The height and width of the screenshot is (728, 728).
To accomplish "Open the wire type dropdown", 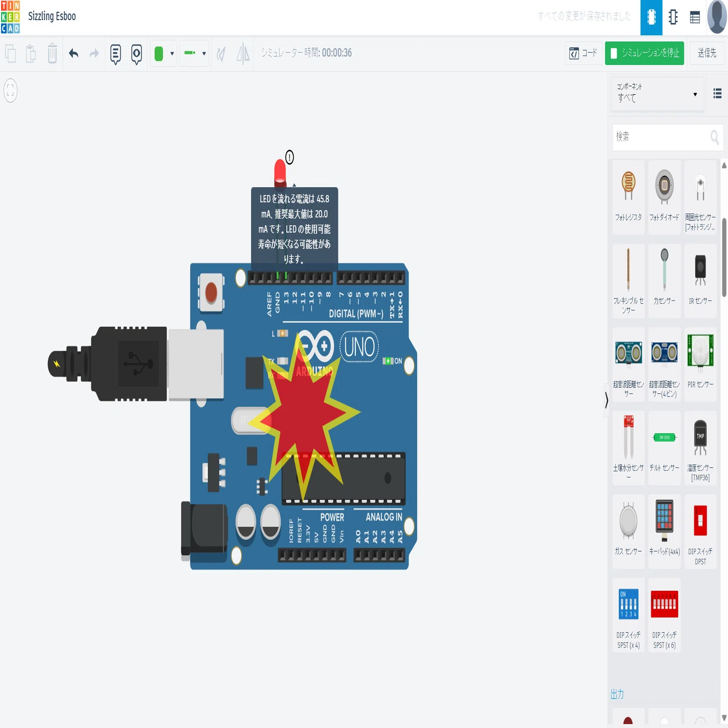I will click(x=194, y=54).
